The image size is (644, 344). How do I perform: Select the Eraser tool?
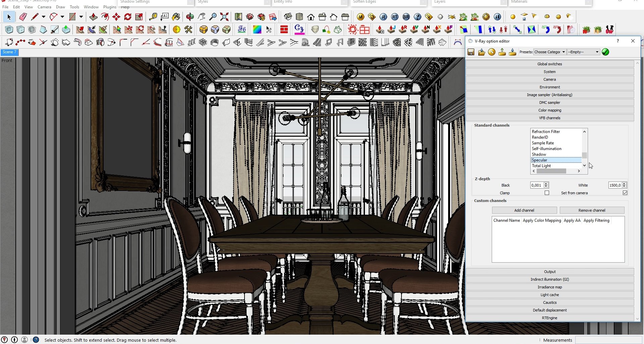pos(23,17)
